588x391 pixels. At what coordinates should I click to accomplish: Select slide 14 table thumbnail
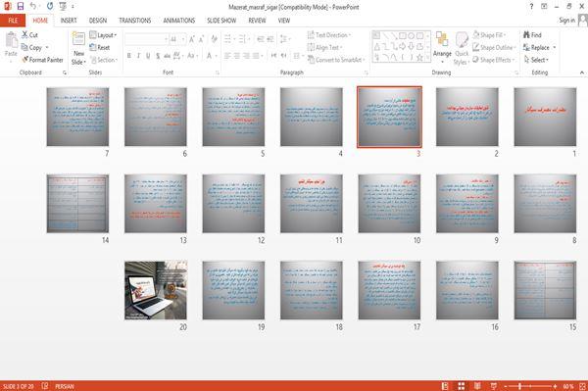coord(77,204)
